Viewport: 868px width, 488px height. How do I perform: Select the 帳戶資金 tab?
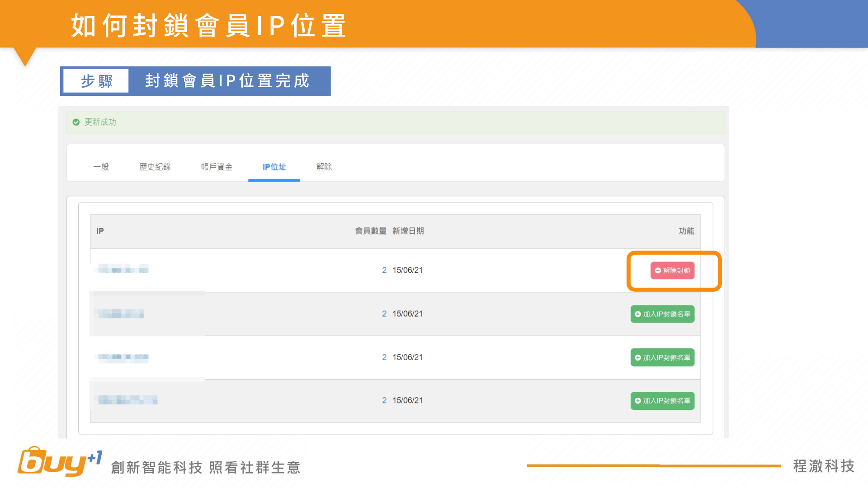[x=217, y=167]
